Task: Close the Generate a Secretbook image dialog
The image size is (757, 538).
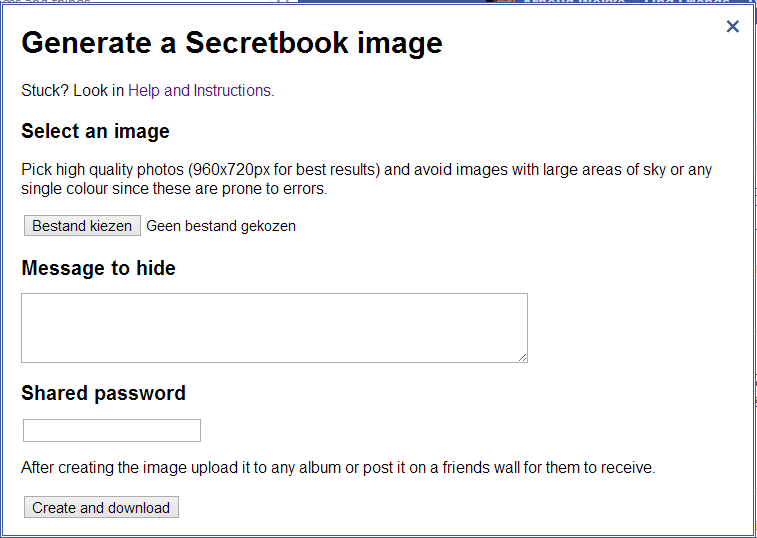Action: pyautogui.click(x=732, y=27)
